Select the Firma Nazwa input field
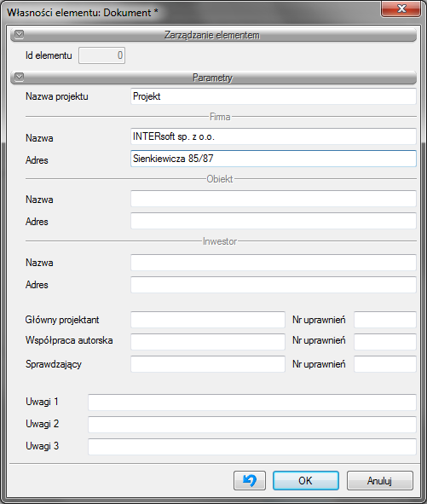This screenshot has height=504, width=427. point(274,136)
